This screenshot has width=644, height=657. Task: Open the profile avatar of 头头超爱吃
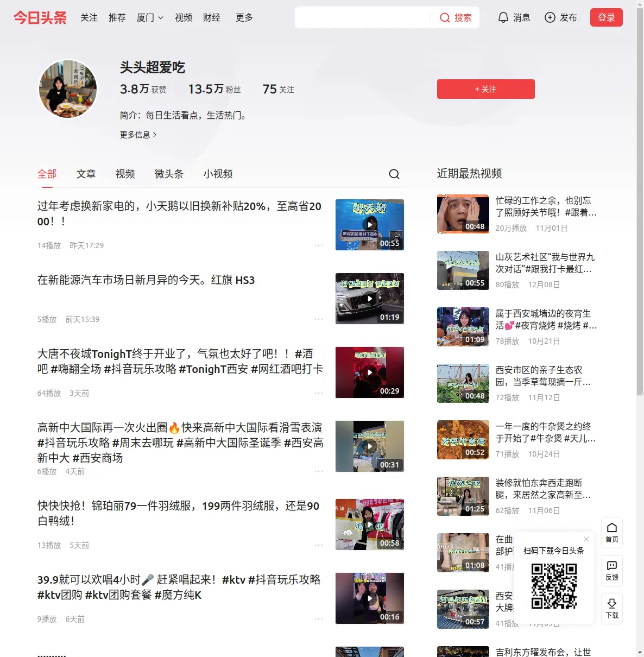point(68,89)
